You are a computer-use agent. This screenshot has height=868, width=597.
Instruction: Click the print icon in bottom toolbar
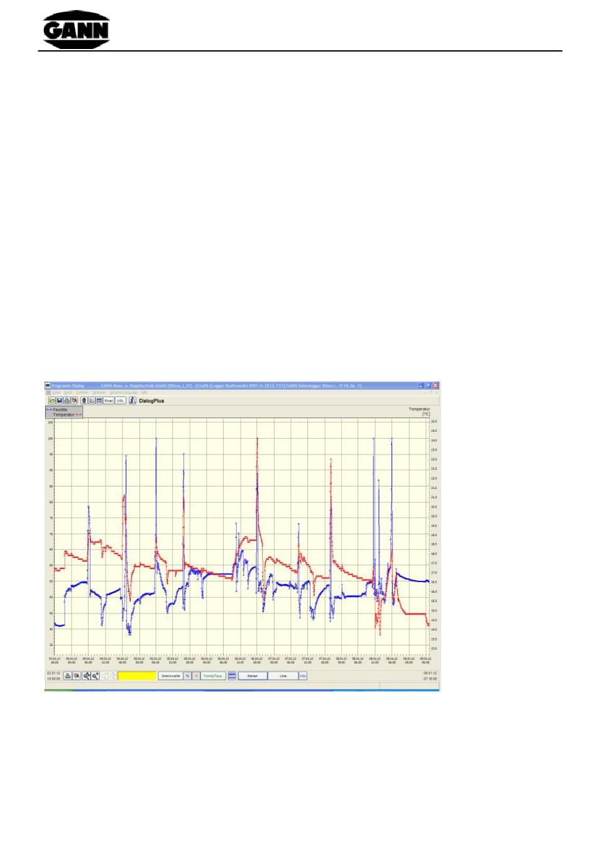click(x=68, y=676)
